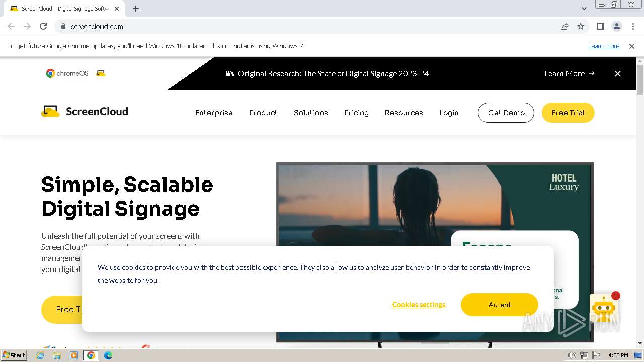This screenshot has height=362, width=644.
Task: Close the Digital Signage research banner
Action: pos(617,73)
